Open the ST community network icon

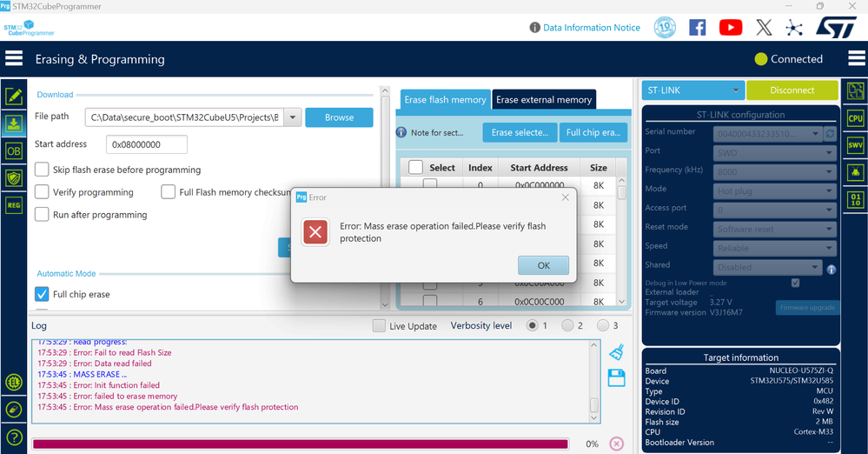(x=794, y=28)
